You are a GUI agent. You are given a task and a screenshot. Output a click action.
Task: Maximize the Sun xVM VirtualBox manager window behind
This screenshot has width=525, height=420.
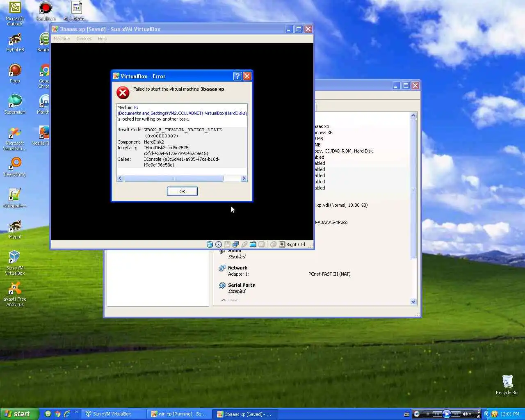coord(406,85)
